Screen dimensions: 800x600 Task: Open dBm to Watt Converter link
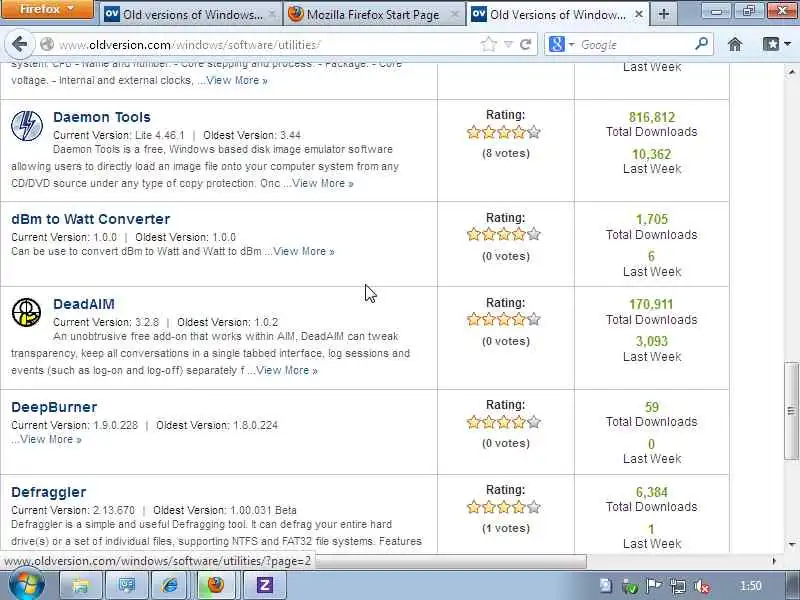(x=90, y=219)
